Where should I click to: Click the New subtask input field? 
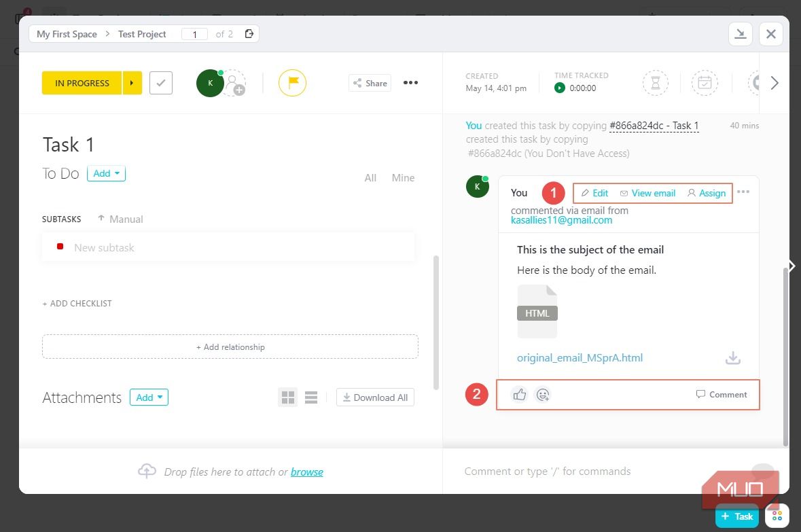click(228, 247)
